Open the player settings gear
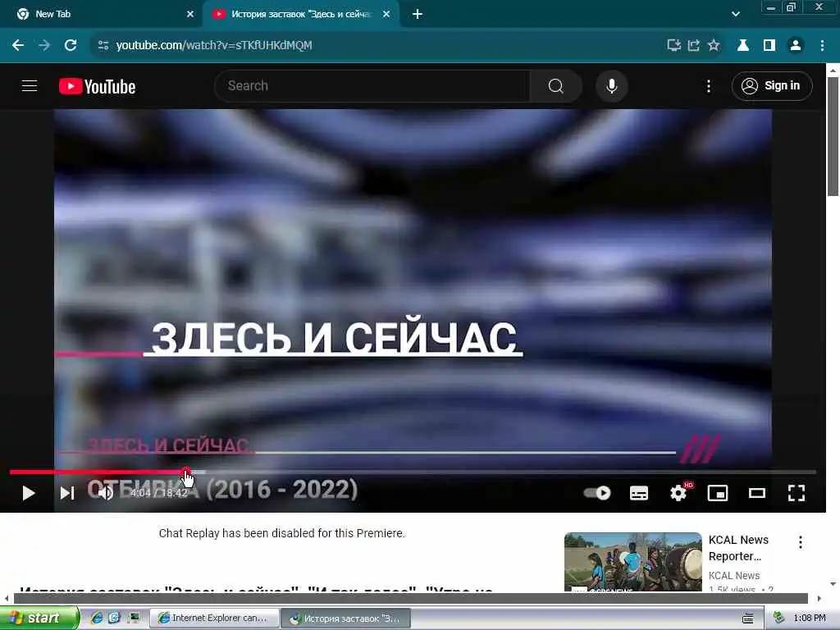This screenshot has width=840, height=630. pyautogui.click(x=678, y=493)
